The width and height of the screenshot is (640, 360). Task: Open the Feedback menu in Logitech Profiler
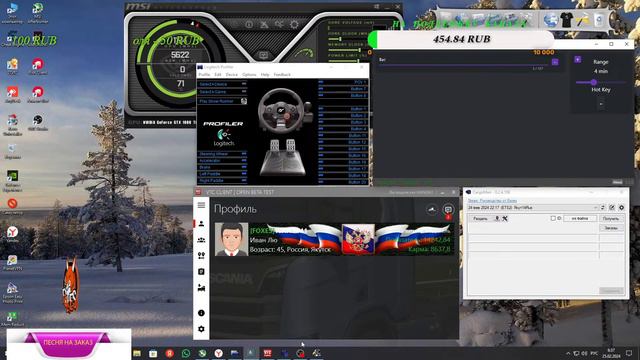pyautogui.click(x=282, y=75)
